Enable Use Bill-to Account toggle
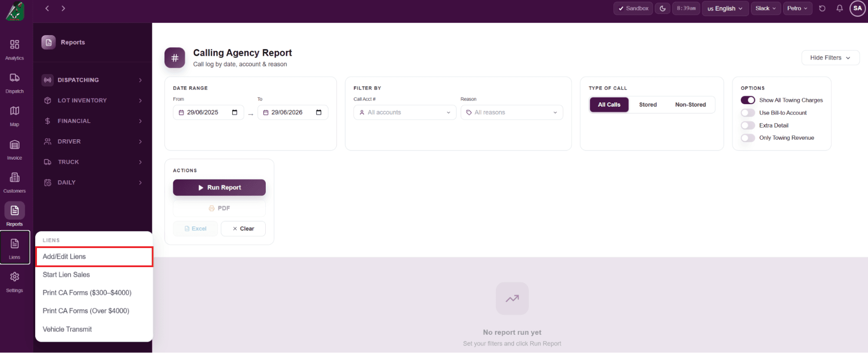The height and width of the screenshot is (353, 868). coord(748,113)
